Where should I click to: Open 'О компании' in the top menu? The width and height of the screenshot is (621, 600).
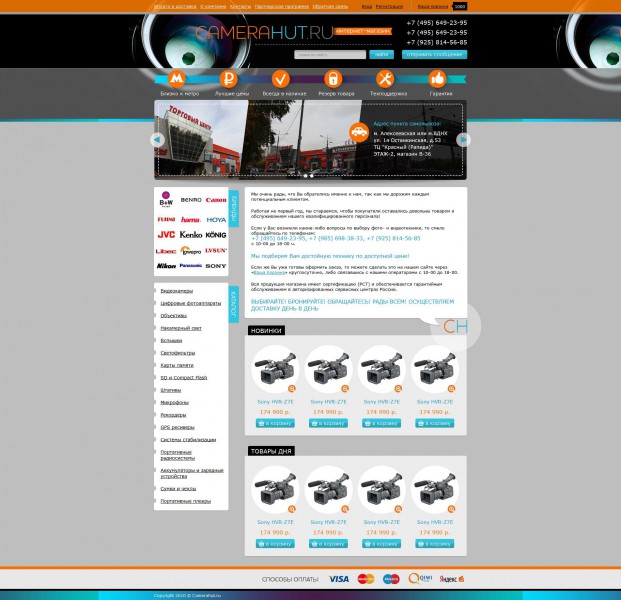click(213, 6)
